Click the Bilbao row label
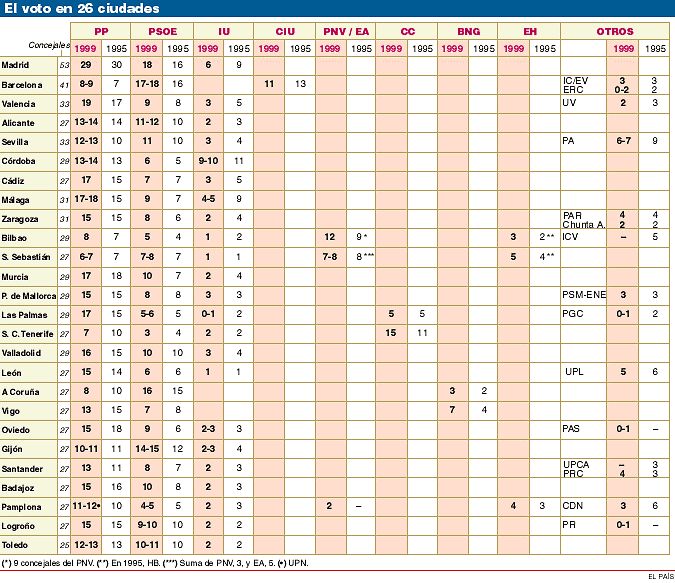This screenshot has height=583, width=675. (x=14, y=238)
